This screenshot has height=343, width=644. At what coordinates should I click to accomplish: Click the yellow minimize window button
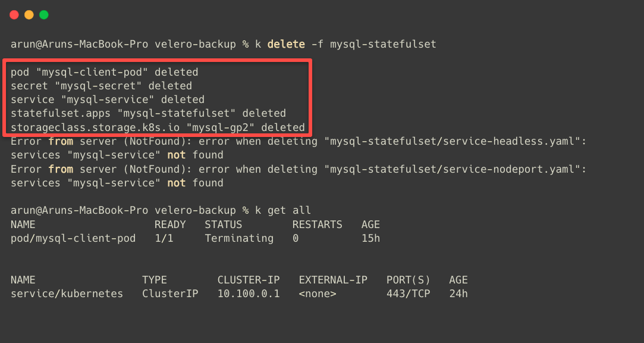pyautogui.click(x=29, y=15)
